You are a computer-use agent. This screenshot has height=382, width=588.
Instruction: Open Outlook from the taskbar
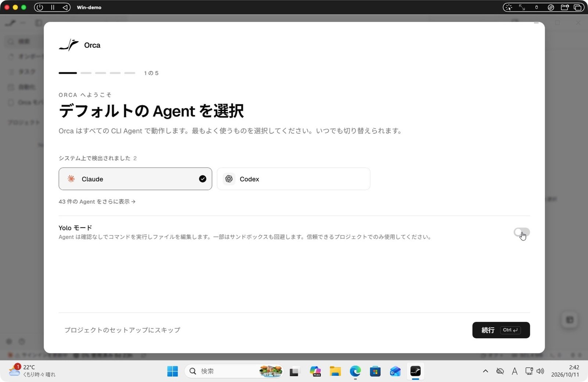(x=395, y=371)
